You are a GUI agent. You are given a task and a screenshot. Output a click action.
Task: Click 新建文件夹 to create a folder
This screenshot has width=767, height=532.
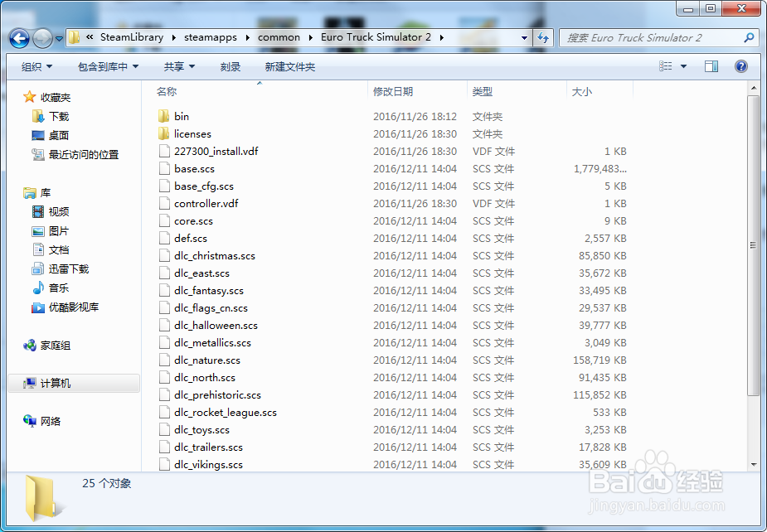(290, 66)
